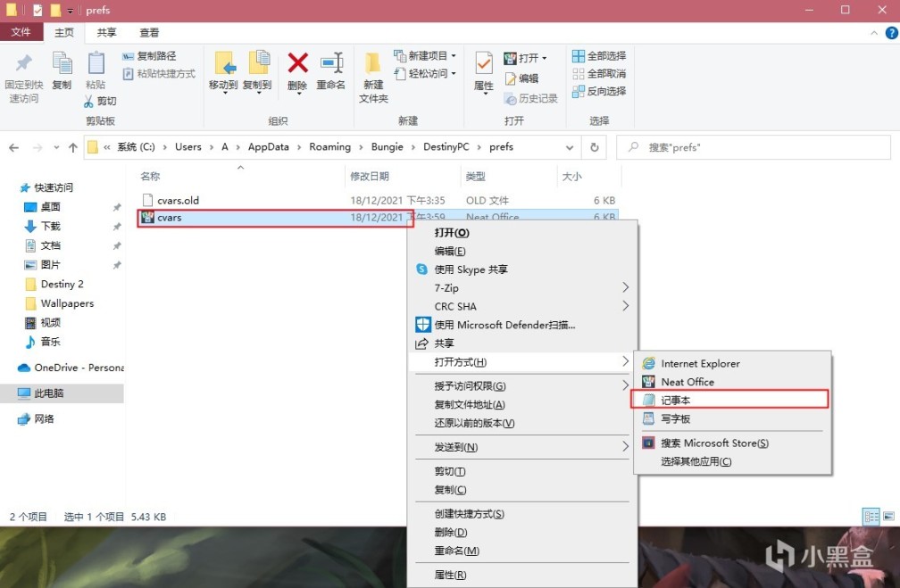Open the New Item (新建项目) dropdown
Image resolution: width=900 pixels, height=588 pixels.
[x=425, y=55]
